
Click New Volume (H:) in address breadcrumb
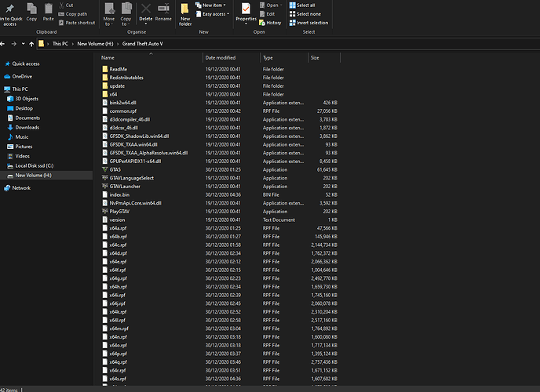pos(95,44)
